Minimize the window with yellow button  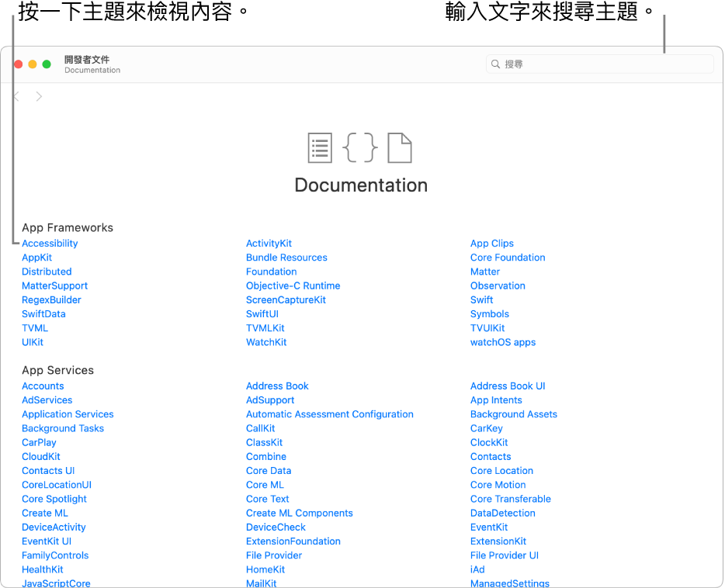(33, 64)
